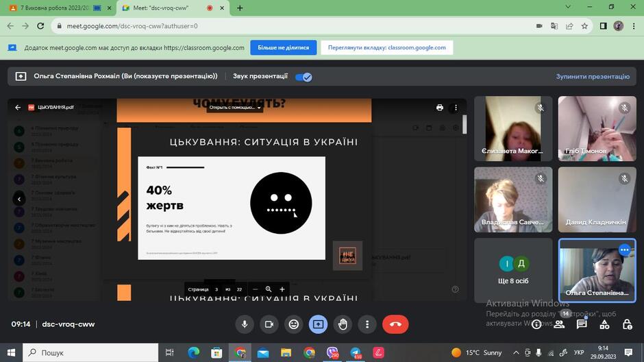Open the emoji reactions button
644x362 pixels.
point(294,324)
